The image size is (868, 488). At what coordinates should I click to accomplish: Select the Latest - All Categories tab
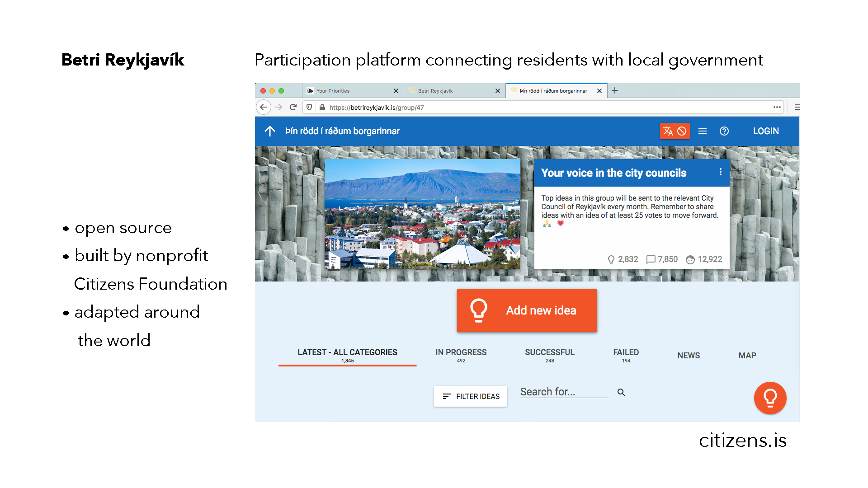[x=347, y=355]
